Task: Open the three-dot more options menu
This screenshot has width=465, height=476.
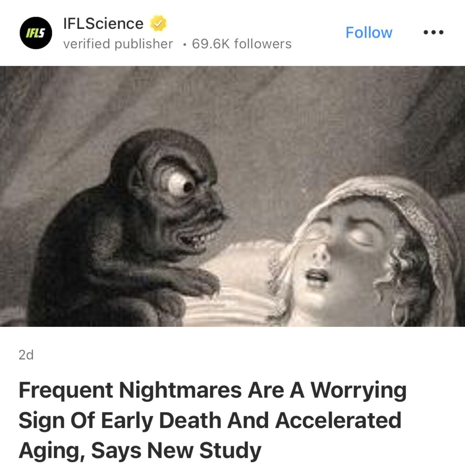Action: pyautogui.click(x=433, y=32)
